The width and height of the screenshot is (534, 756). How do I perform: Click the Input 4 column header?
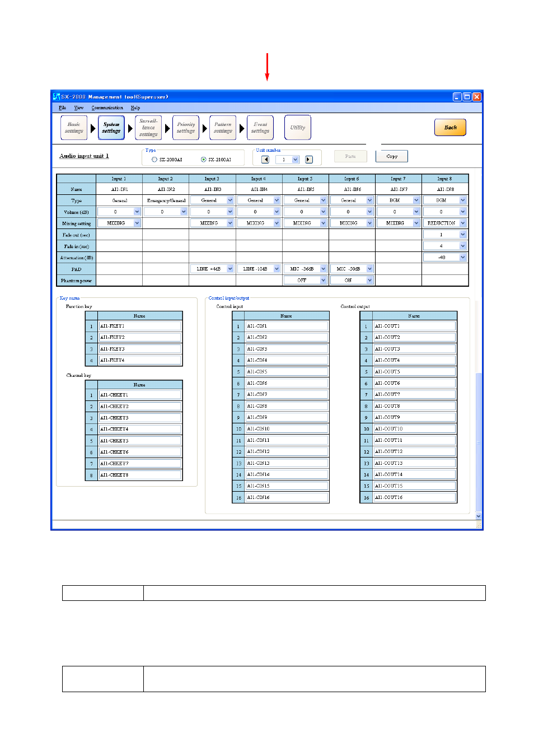[x=259, y=179]
